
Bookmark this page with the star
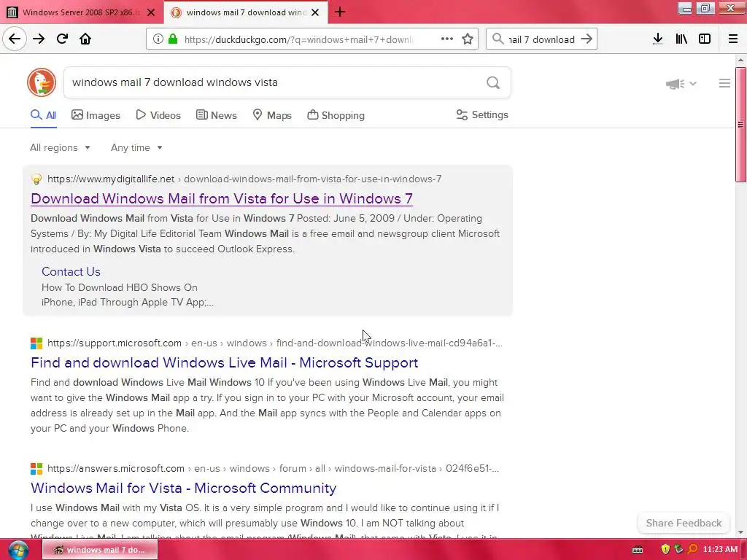click(468, 39)
